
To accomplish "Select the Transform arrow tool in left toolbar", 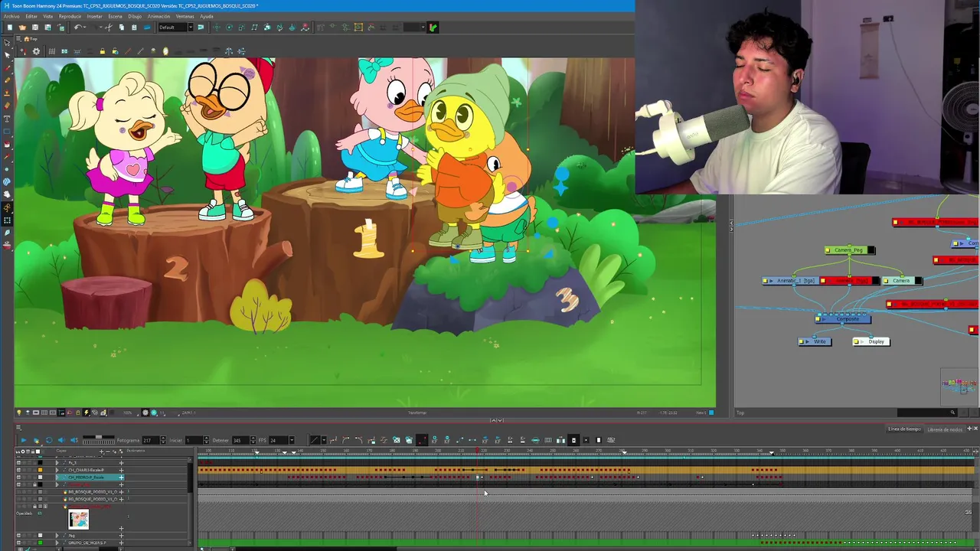I will (x=7, y=43).
